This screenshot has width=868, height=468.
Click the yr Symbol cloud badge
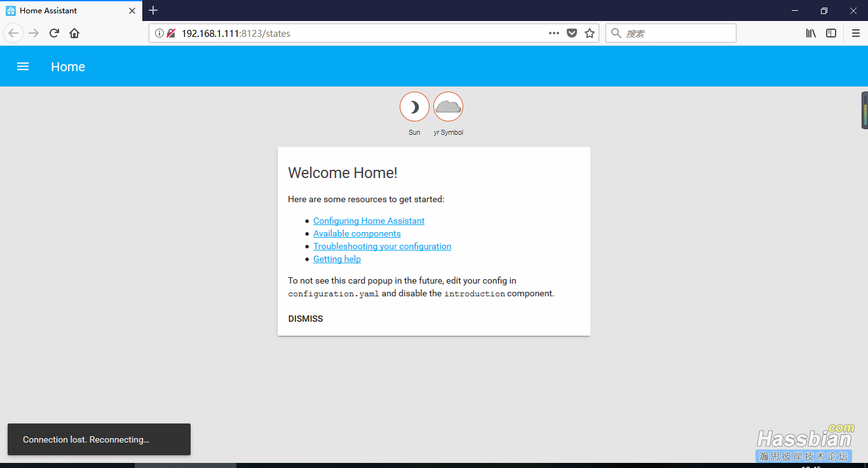click(x=448, y=106)
